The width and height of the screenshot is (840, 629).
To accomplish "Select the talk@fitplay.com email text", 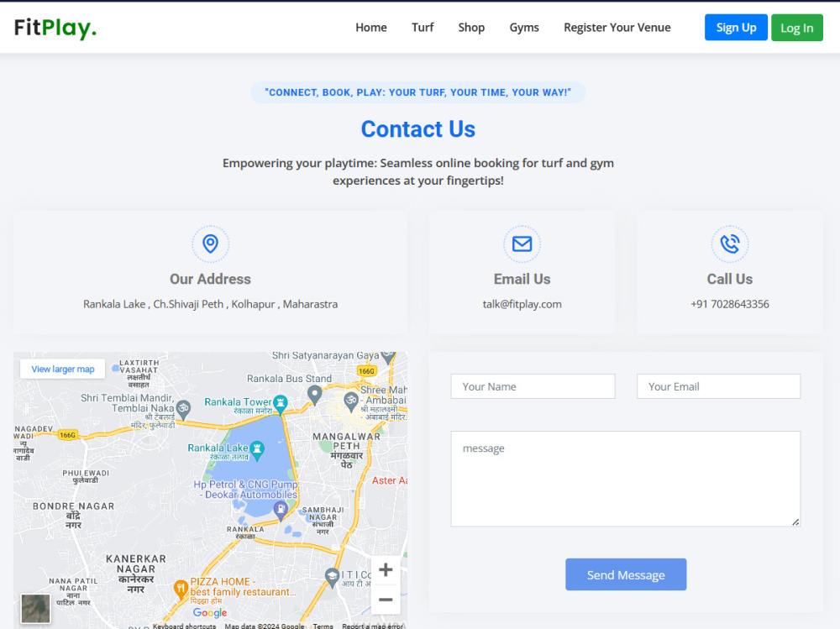I will 522,304.
